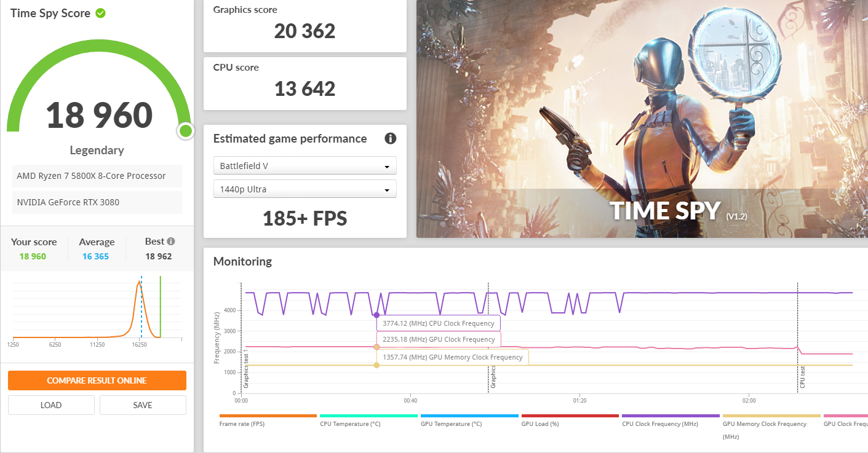
Task: Click the NVIDIA GeForce RTX 3080 entry
Action: pos(97,202)
